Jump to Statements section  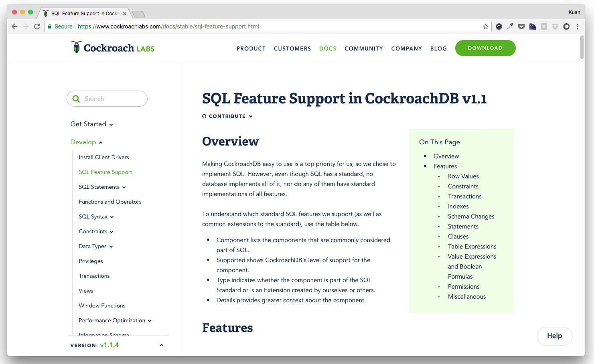pyautogui.click(x=463, y=226)
